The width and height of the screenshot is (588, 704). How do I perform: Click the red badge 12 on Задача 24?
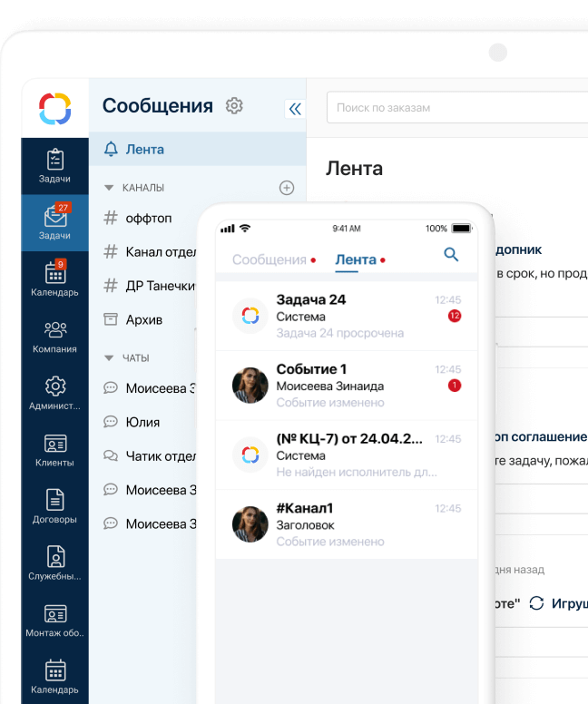tap(455, 316)
